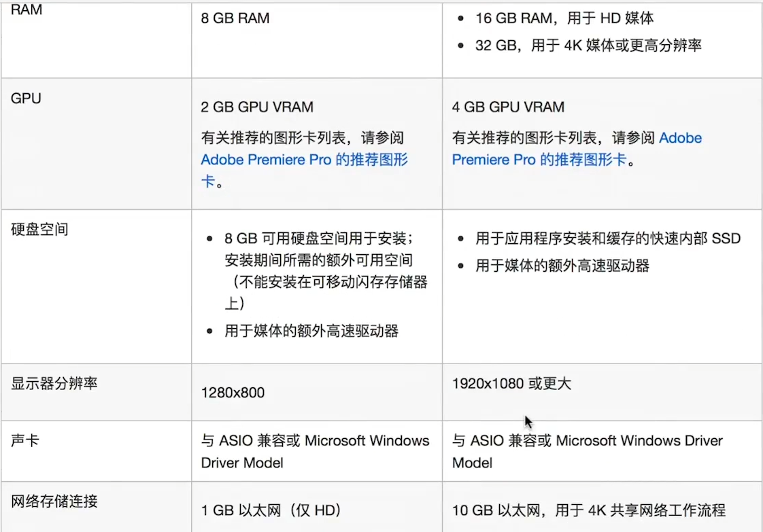Click the 网络存储连接 row label

pyautogui.click(x=54, y=501)
